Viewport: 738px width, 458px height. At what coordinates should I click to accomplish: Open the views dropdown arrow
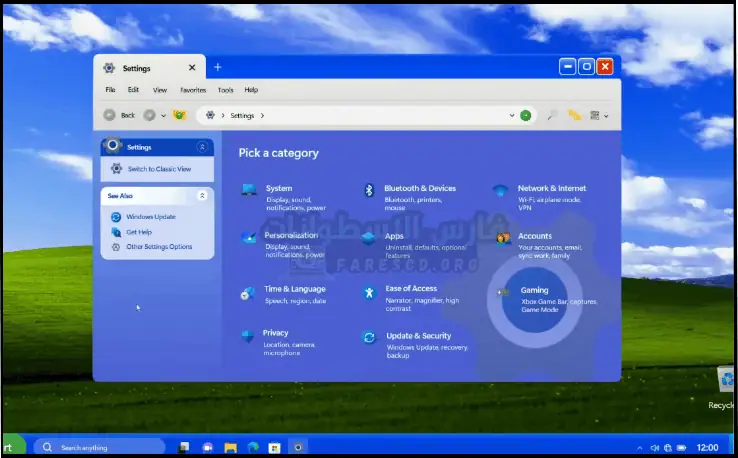[x=606, y=116]
